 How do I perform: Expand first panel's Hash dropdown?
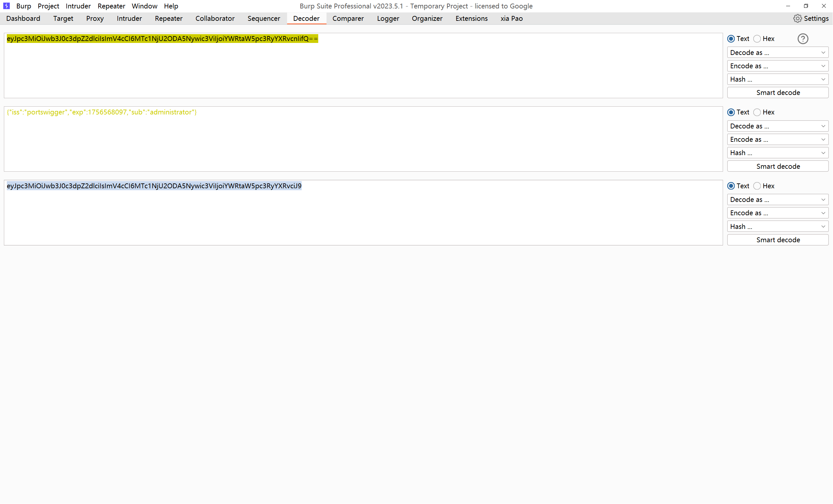coord(777,79)
